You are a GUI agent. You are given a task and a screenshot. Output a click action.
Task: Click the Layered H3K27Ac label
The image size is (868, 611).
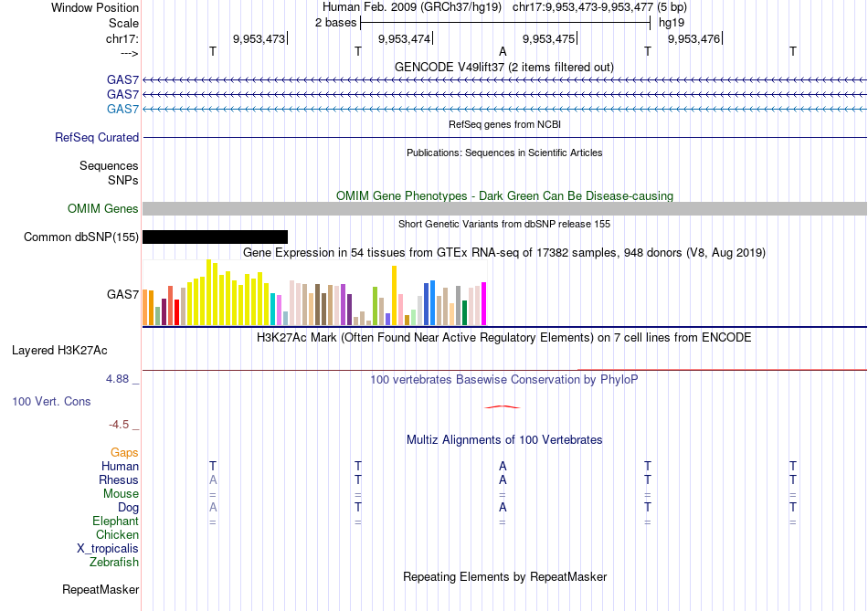(x=59, y=351)
